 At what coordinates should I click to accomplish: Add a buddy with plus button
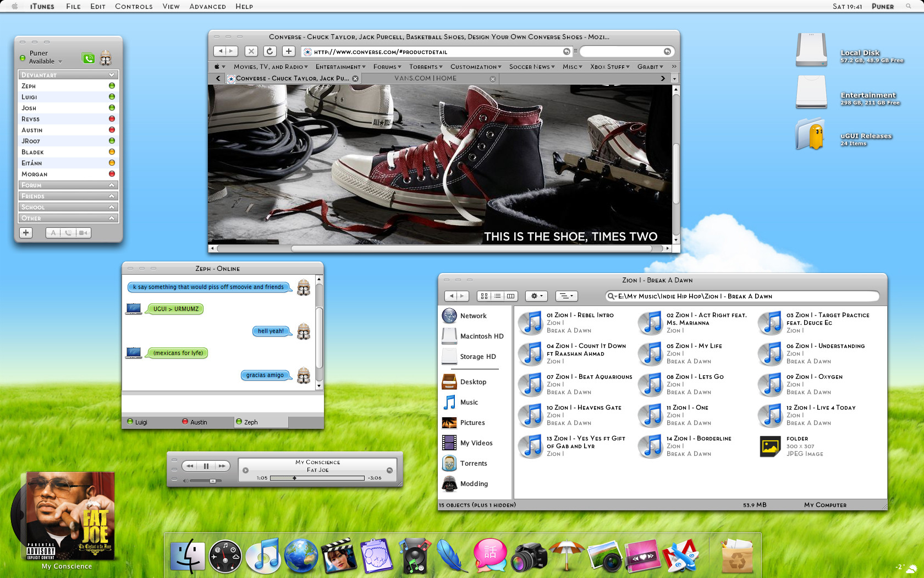(25, 233)
